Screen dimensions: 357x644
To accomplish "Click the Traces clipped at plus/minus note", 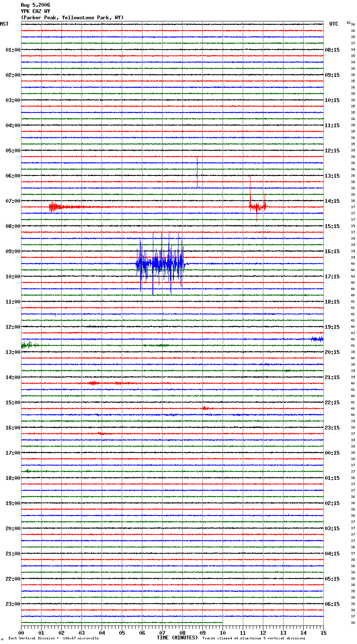I will [x=254, y=638].
